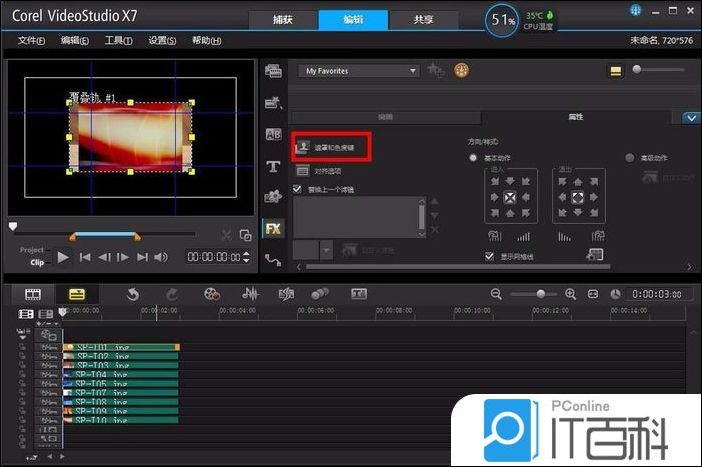The width and height of the screenshot is (702, 467).
Task: Select the 高级动作 radio button
Action: click(x=629, y=158)
